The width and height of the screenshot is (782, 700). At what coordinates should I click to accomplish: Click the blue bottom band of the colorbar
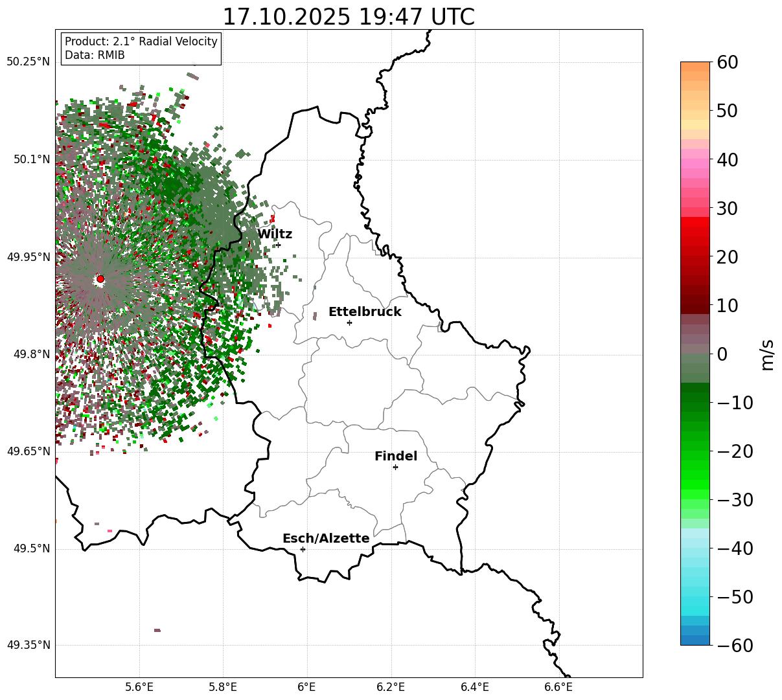(695, 640)
